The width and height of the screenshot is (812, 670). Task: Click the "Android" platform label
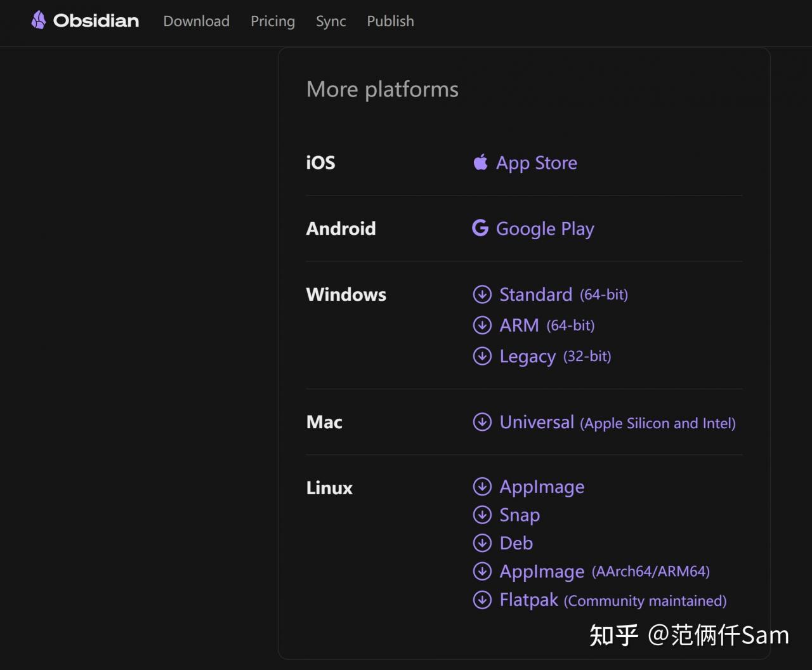[341, 228]
